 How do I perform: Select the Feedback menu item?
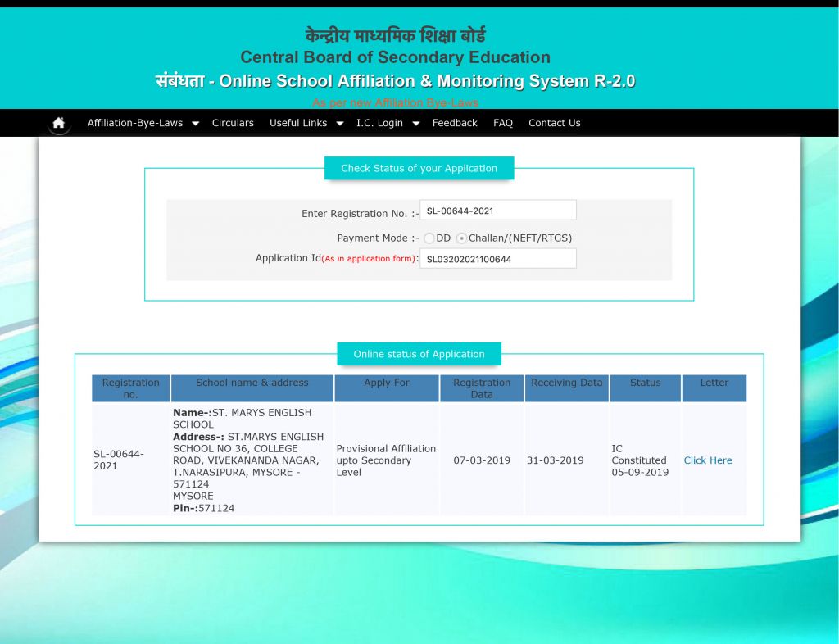pyautogui.click(x=455, y=123)
